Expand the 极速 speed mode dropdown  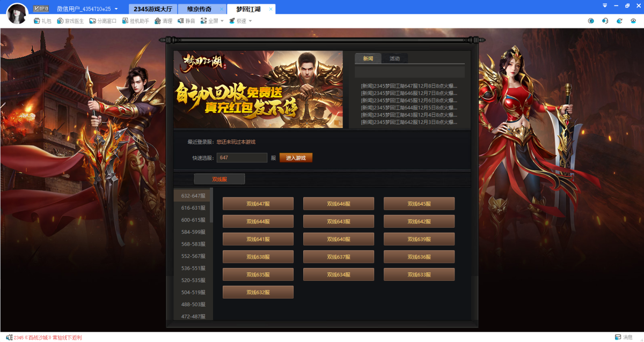click(x=240, y=21)
